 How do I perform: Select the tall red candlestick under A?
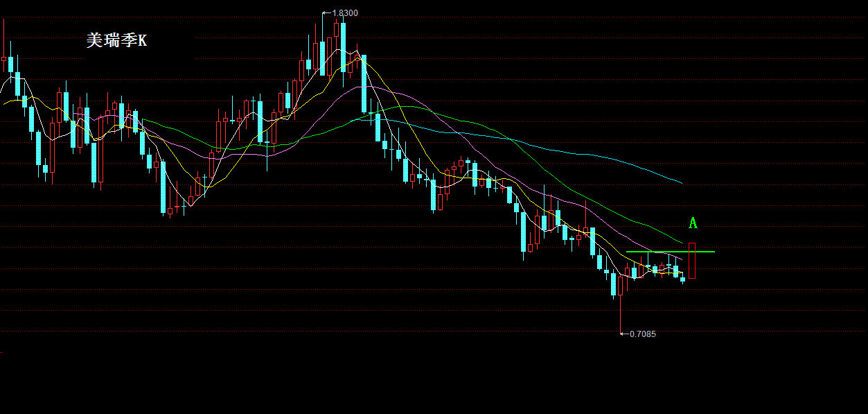691,261
